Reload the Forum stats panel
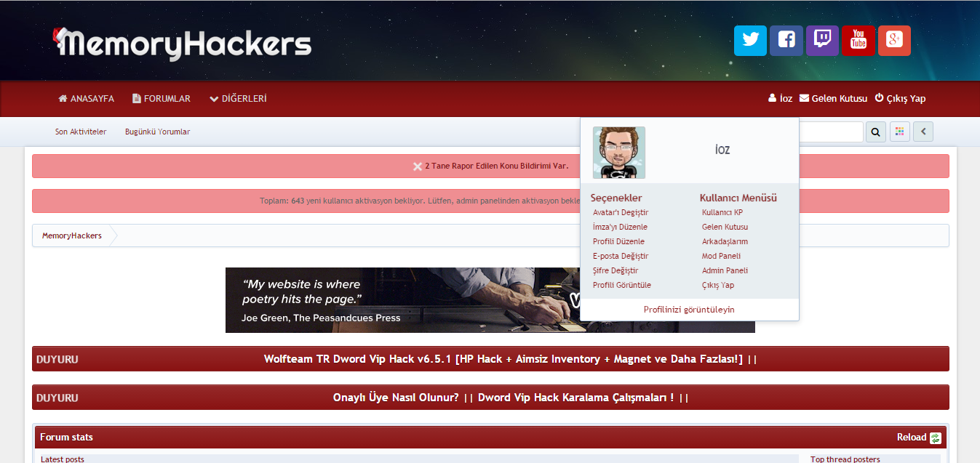Image resolution: width=980 pixels, height=463 pixels. click(x=919, y=438)
